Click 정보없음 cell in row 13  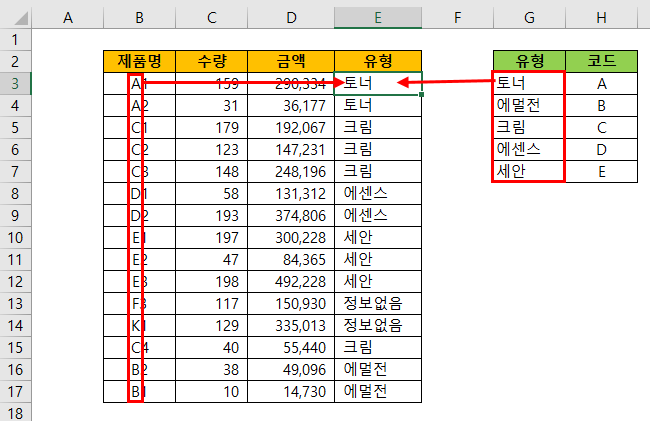point(378,304)
